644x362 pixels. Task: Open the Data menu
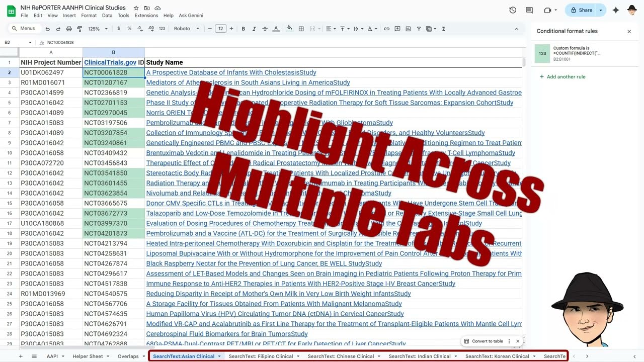107,16
